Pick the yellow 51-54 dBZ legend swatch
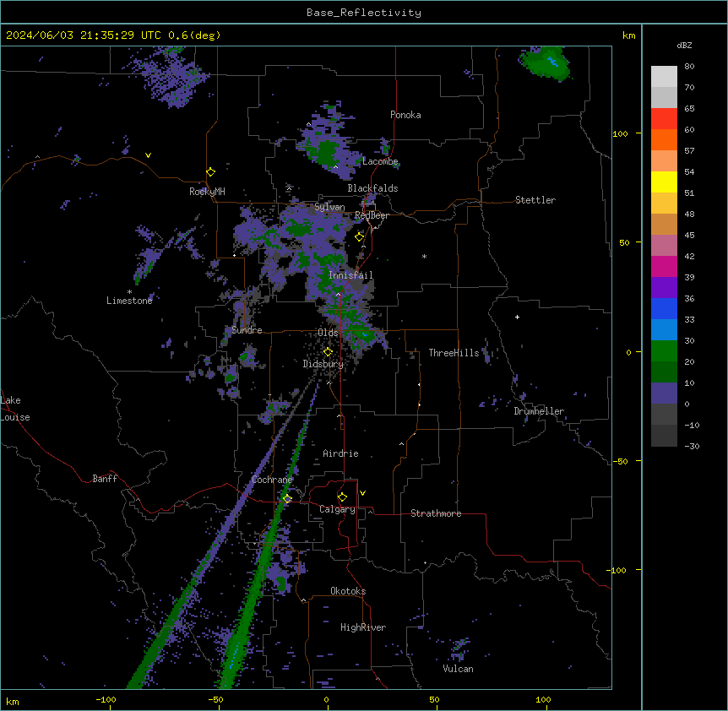 664,182
